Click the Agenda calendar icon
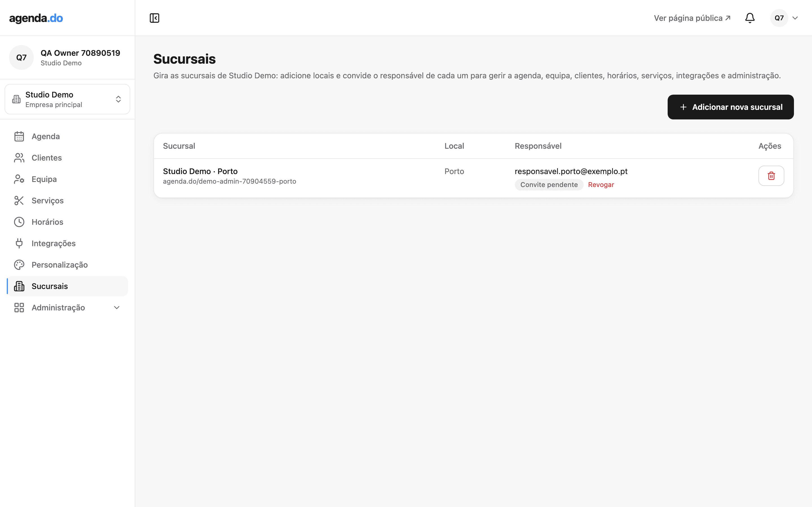 point(19,137)
